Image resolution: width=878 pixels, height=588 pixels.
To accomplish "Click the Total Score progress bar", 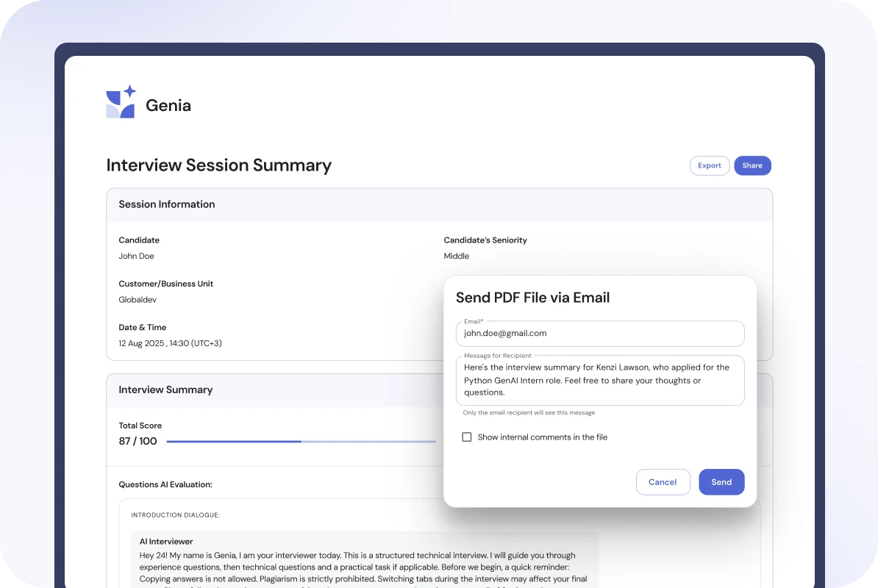I will pos(301,442).
